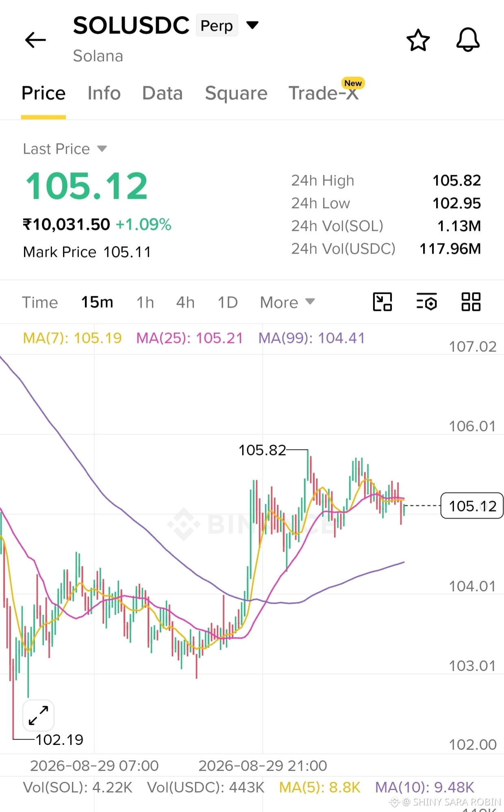Expand chart to fullscreen with arrows icon
504x812 pixels.
tap(39, 716)
